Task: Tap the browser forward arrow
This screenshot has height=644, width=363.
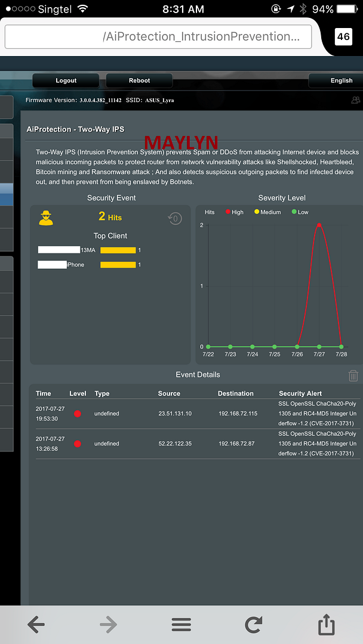Action: [x=108, y=624]
